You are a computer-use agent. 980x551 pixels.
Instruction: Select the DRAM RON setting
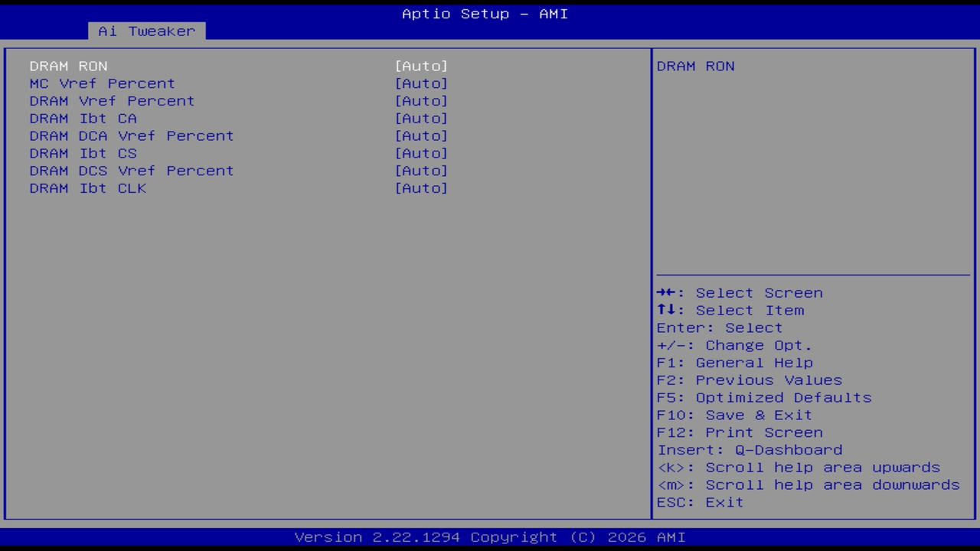point(68,66)
